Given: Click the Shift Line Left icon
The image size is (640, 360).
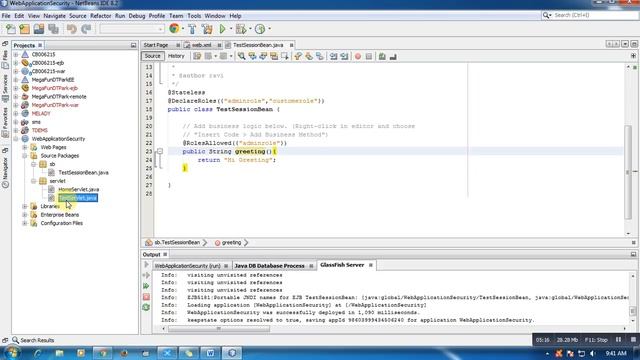Looking at the screenshot, I should coord(333,56).
